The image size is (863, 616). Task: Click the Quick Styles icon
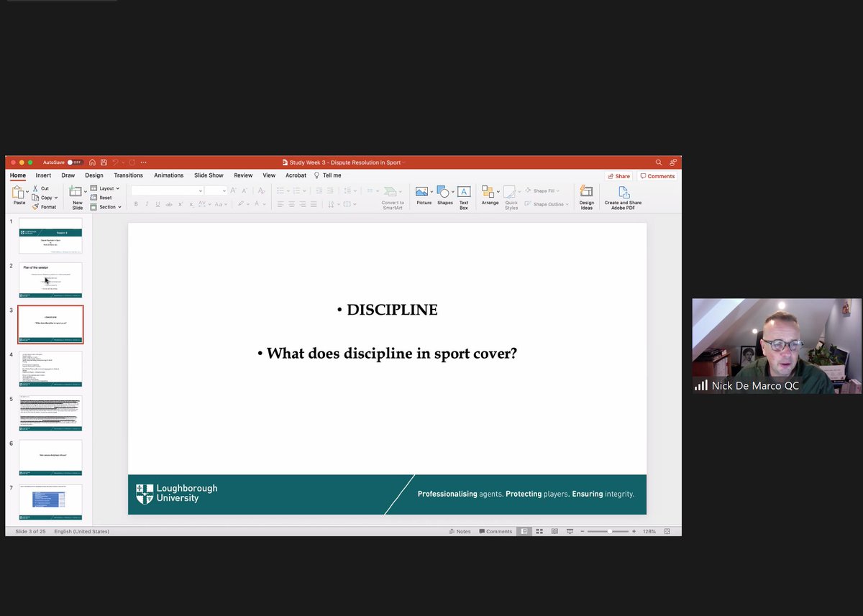(x=510, y=191)
